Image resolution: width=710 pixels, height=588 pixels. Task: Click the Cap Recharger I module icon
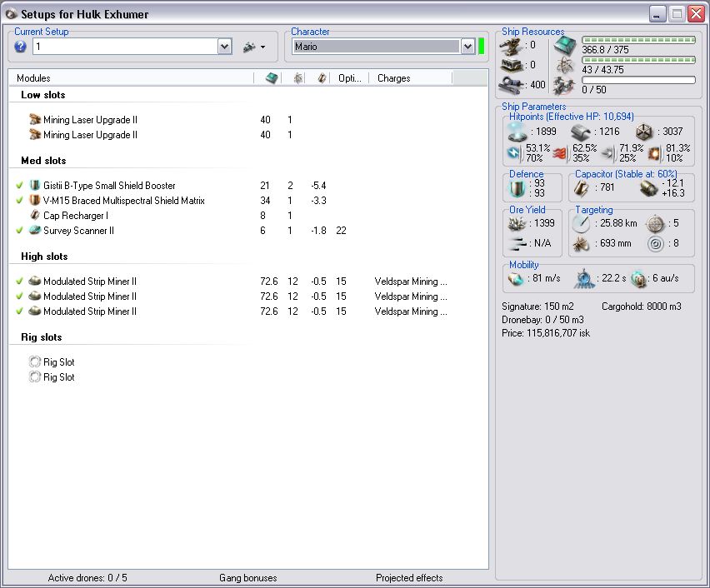35,215
